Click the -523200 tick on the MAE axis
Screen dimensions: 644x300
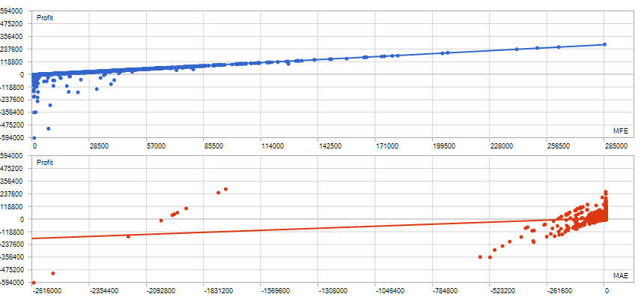(501, 291)
